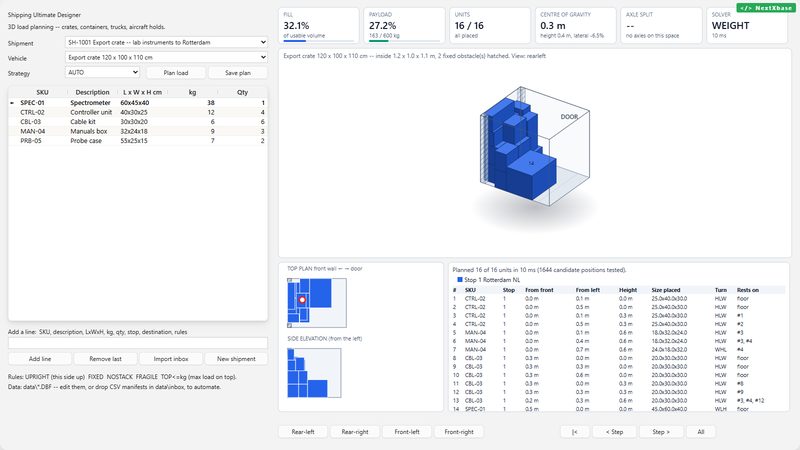Click the kg column header

coord(192,92)
